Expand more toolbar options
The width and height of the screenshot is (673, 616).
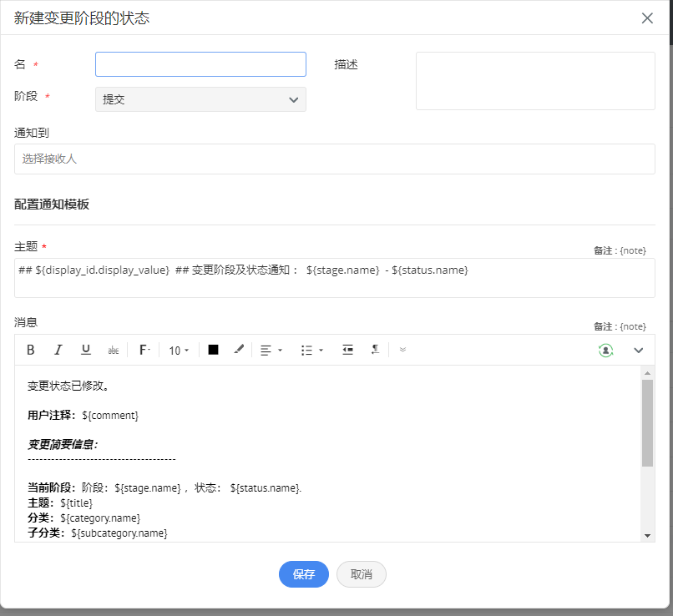tap(402, 350)
